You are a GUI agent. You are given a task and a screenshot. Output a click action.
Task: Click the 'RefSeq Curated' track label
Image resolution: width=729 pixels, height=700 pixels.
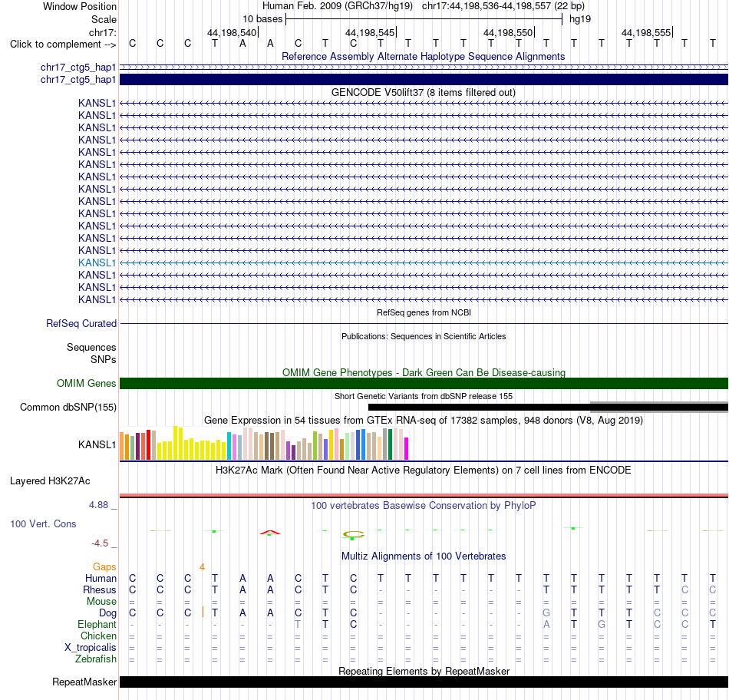pyautogui.click(x=81, y=323)
